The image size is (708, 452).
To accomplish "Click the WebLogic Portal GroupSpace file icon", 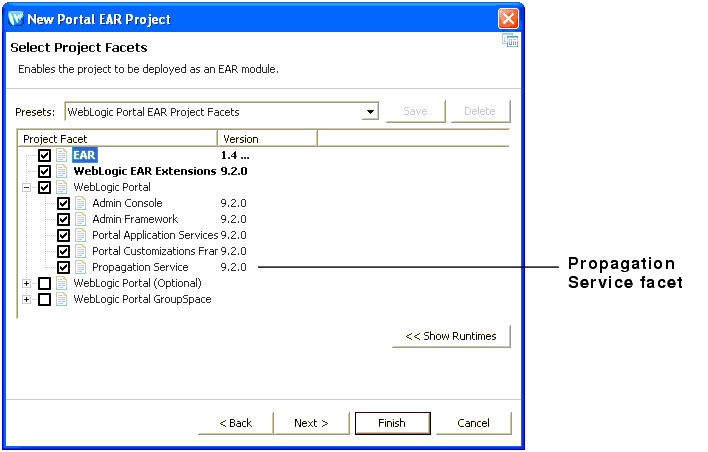I will point(61,299).
